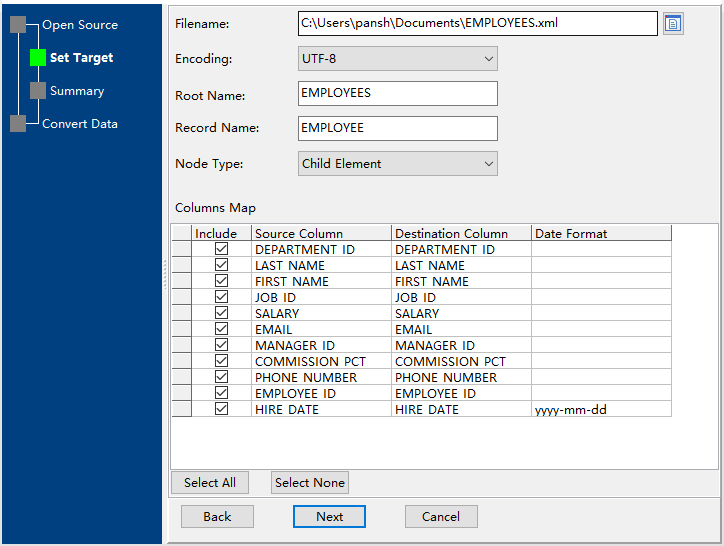
Task: Go to the Open Source wizard step
Action: pyautogui.click(x=79, y=25)
